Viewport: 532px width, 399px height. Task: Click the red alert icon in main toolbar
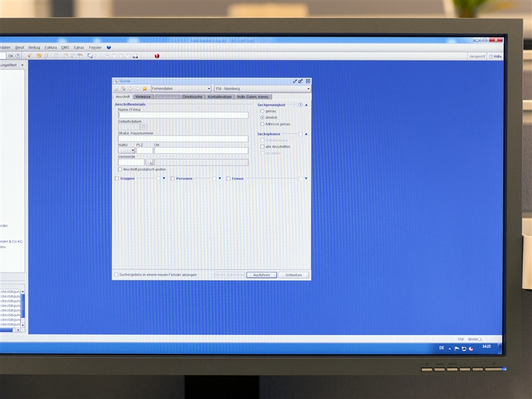(x=157, y=56)
